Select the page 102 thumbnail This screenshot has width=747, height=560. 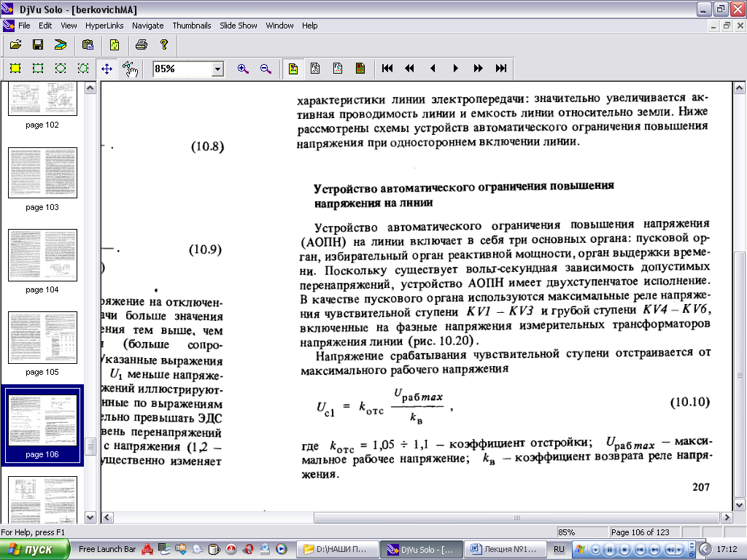pyautogui.click(x=42, y=98)
